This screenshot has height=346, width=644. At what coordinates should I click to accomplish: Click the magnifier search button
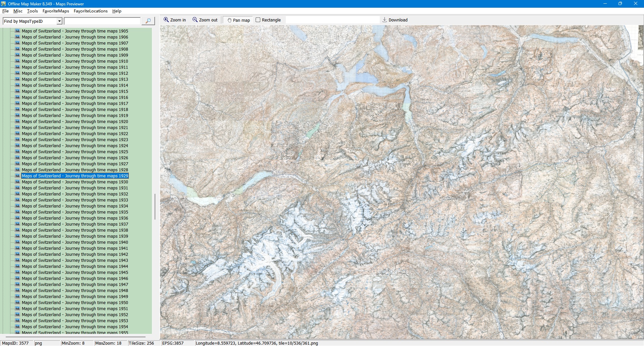pyautogui.click(x=148, y=21)
